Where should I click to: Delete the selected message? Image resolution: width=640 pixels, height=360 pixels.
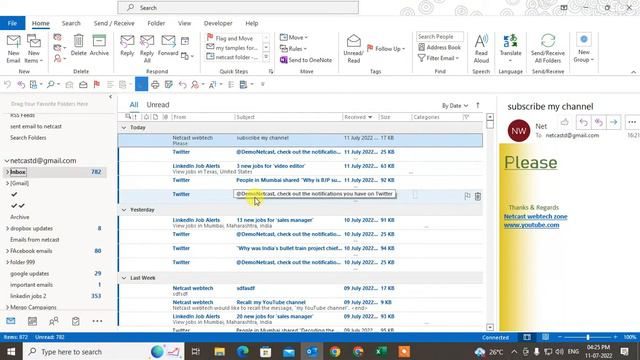[78, 45]
